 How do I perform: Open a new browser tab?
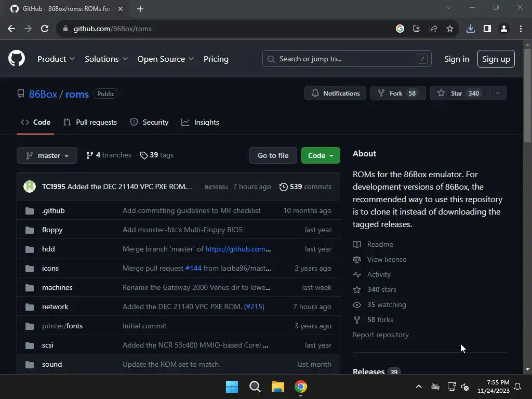(x=140, y=9)
